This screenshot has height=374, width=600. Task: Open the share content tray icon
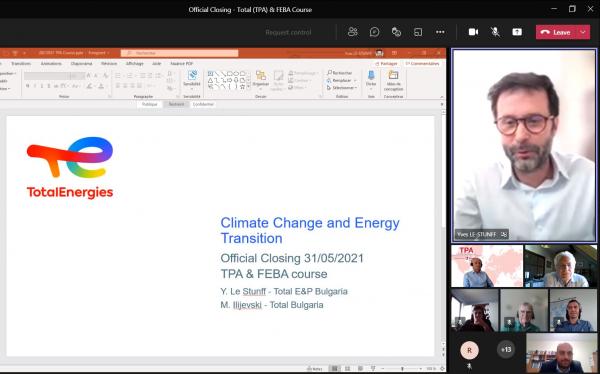pos(517,32)
